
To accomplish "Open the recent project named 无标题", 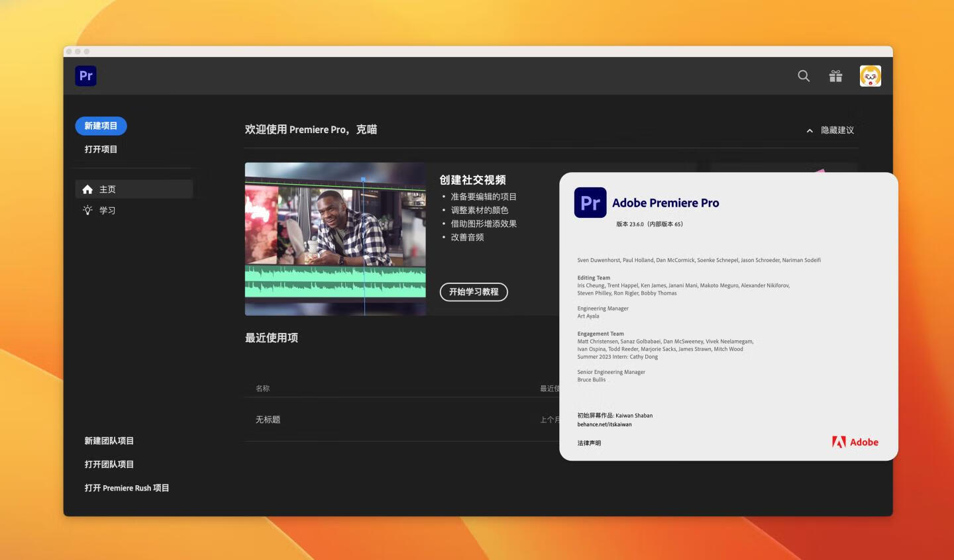I will coord(268,419).
